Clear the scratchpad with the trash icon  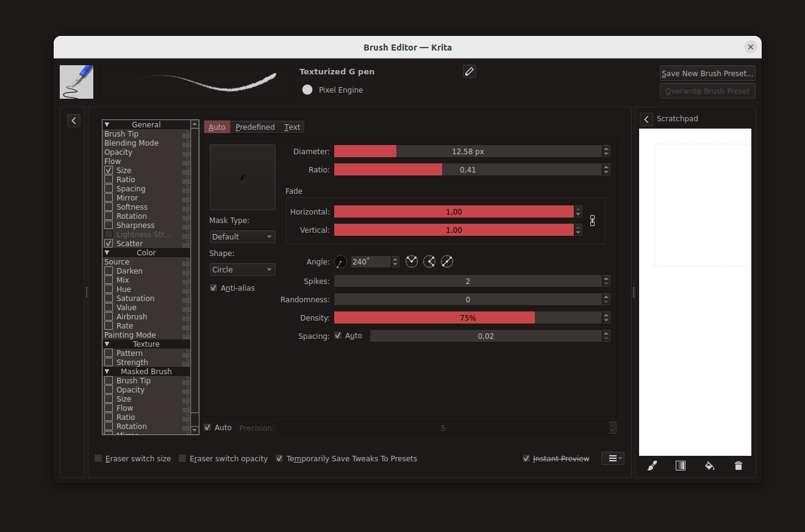pos(739,466)
